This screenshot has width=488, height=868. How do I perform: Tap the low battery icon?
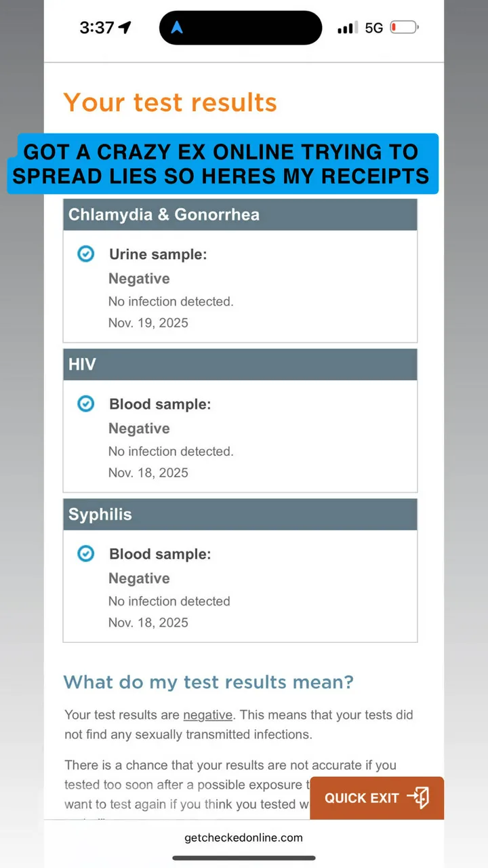404,28
